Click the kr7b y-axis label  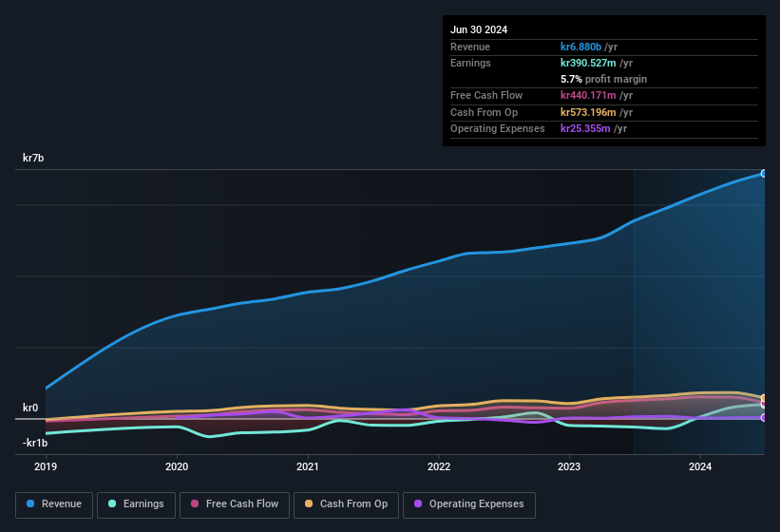click(33, 158)
